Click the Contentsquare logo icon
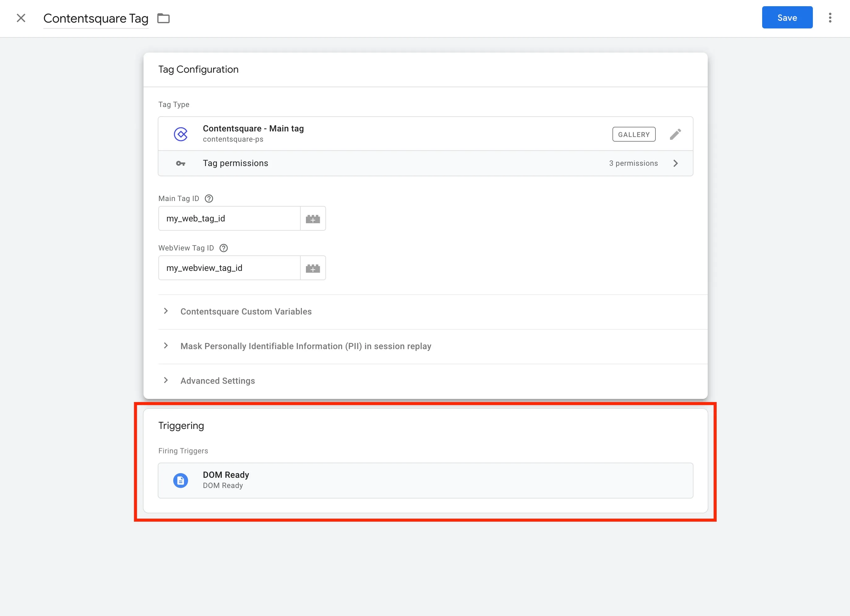 (181, 134)
